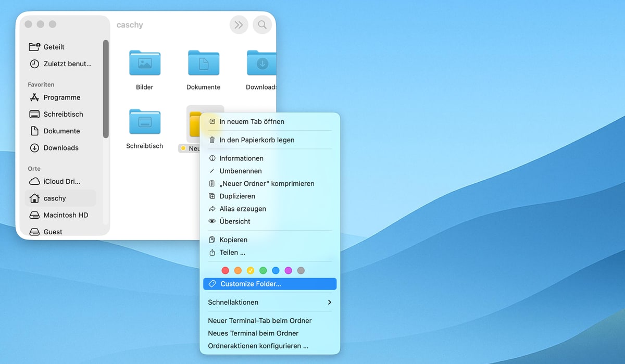Image resolution: width=625 pixels, height=364 pixels.
Task: Apply the red color tag
Action: (x=226, y=270)
